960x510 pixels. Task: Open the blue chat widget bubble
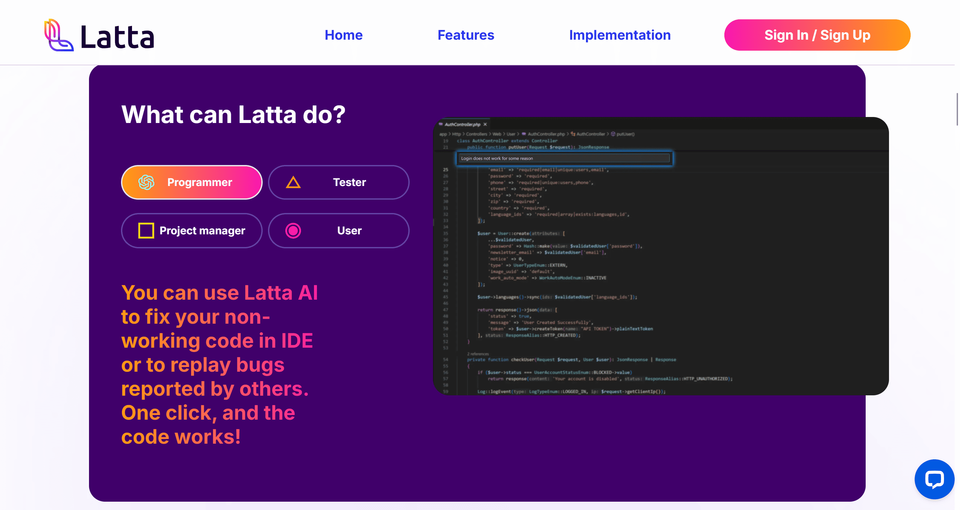coord(934,479)
